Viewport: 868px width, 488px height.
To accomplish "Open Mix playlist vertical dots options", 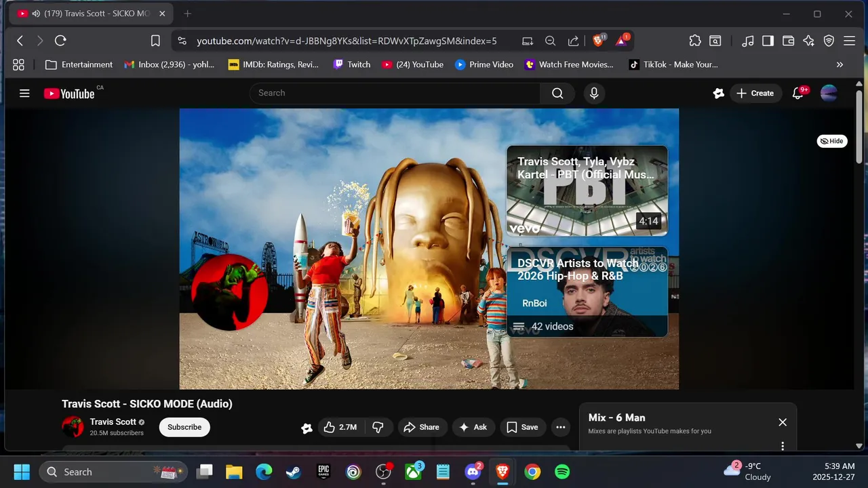I will 783,445.
